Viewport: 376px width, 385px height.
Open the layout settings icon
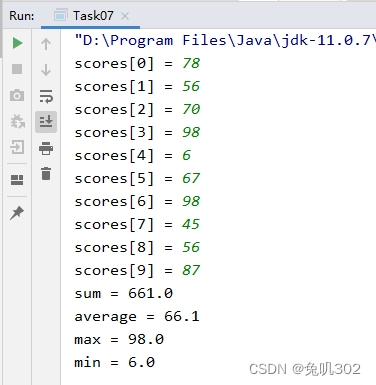pyautogui.click(x=17, y=180)
